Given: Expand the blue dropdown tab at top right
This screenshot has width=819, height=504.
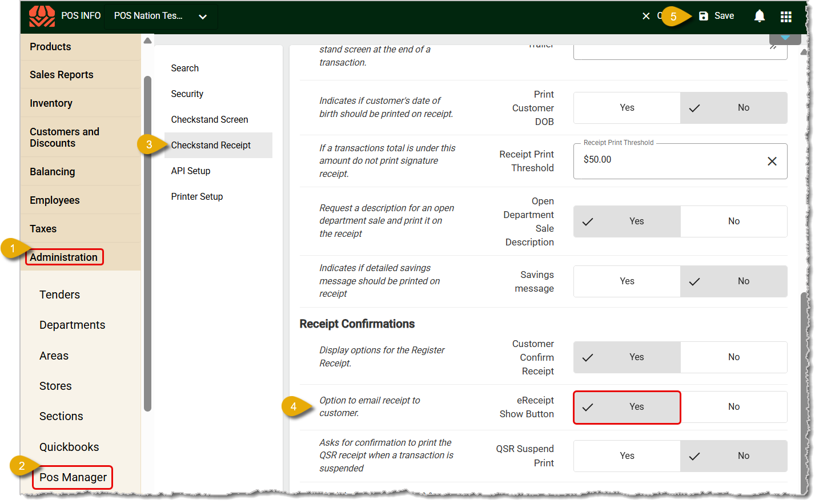Looking at the screenshot, I should point(785,38).
